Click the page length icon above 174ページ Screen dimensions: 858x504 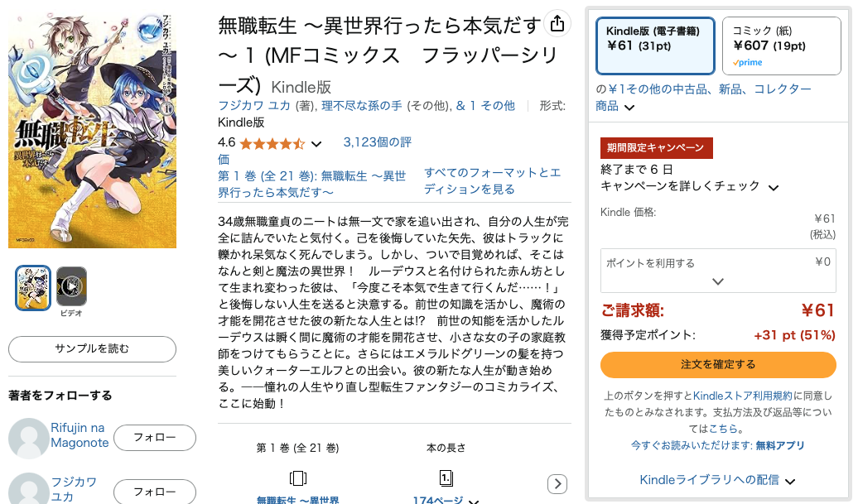point(446,478)
